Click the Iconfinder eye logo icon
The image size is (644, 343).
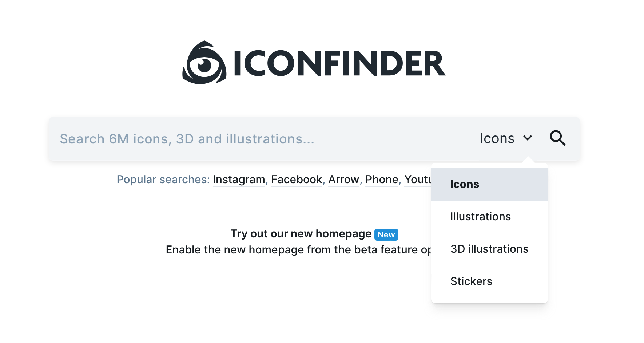click(204, 63)
